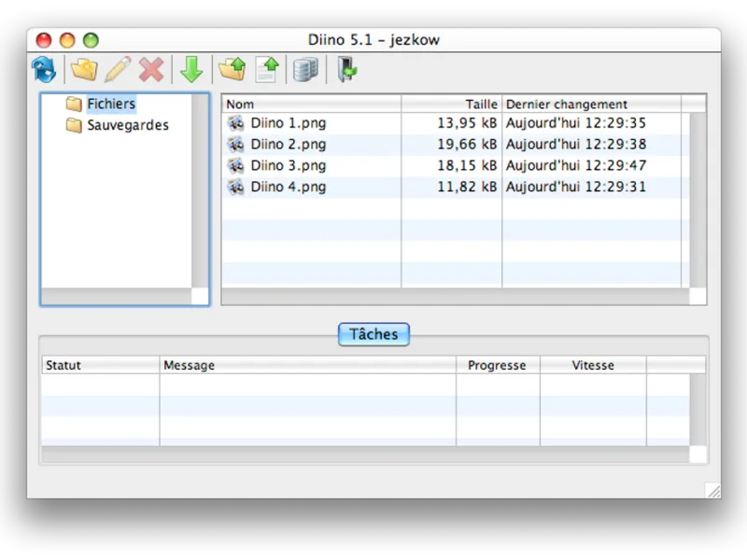
Task: Select the Fichiers folder label
Action: coord(111,104)
